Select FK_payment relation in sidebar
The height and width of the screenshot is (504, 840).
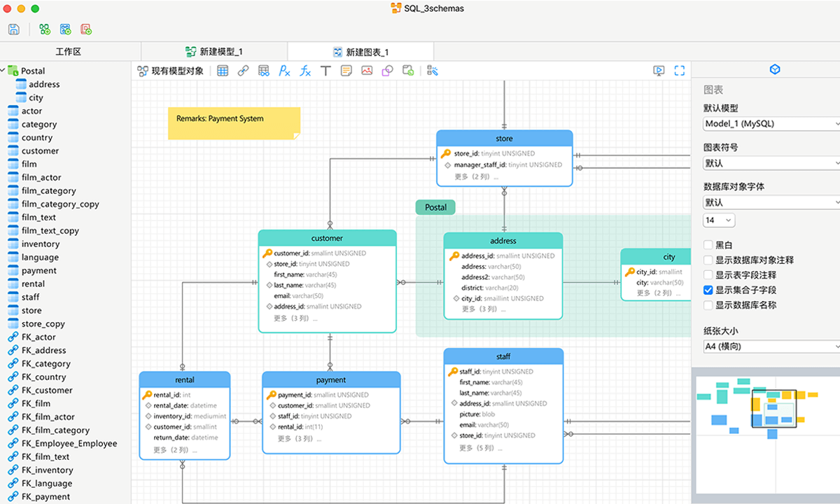tap(45, 497)
